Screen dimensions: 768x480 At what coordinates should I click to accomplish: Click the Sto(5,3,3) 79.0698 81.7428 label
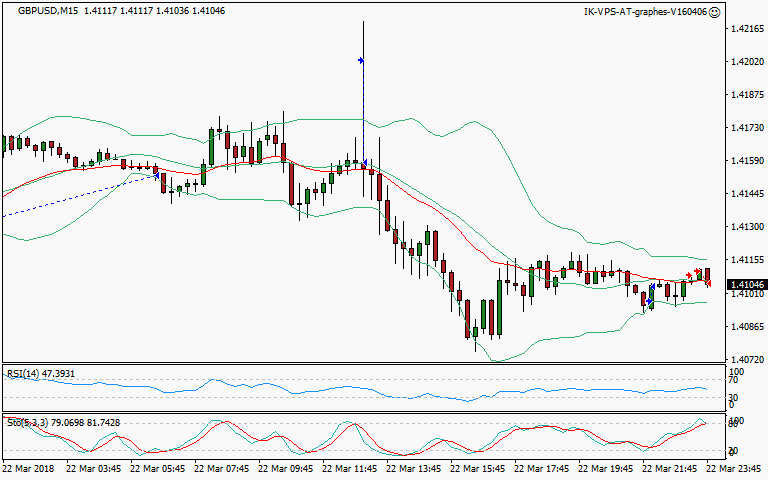[63, 422]
